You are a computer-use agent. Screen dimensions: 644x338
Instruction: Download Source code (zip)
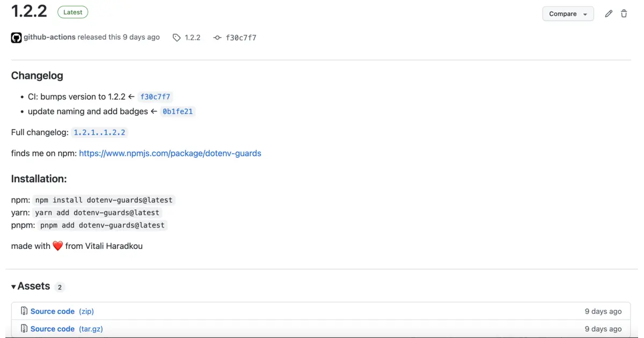coord(53,311)
